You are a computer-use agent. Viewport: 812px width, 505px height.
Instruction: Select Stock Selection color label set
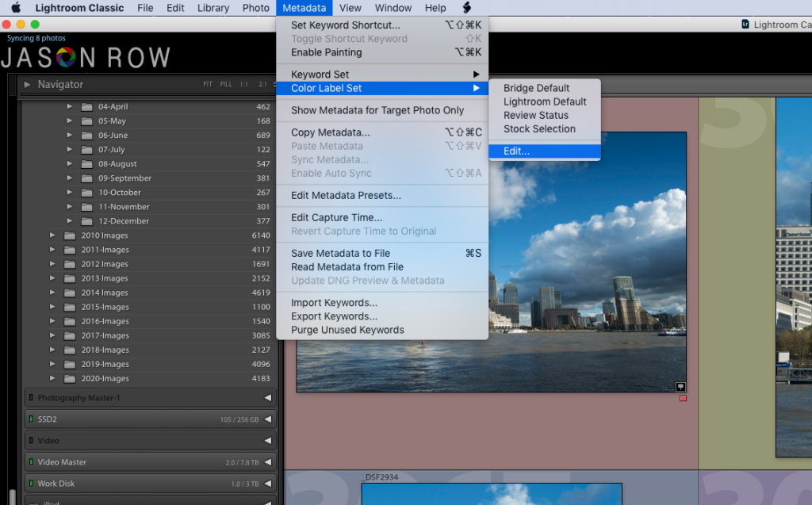tap(545, 128)
